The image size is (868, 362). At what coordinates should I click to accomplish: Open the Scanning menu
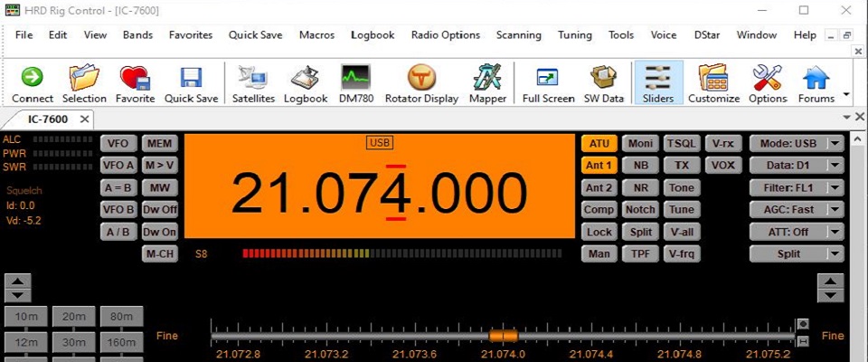click(519, 35)
